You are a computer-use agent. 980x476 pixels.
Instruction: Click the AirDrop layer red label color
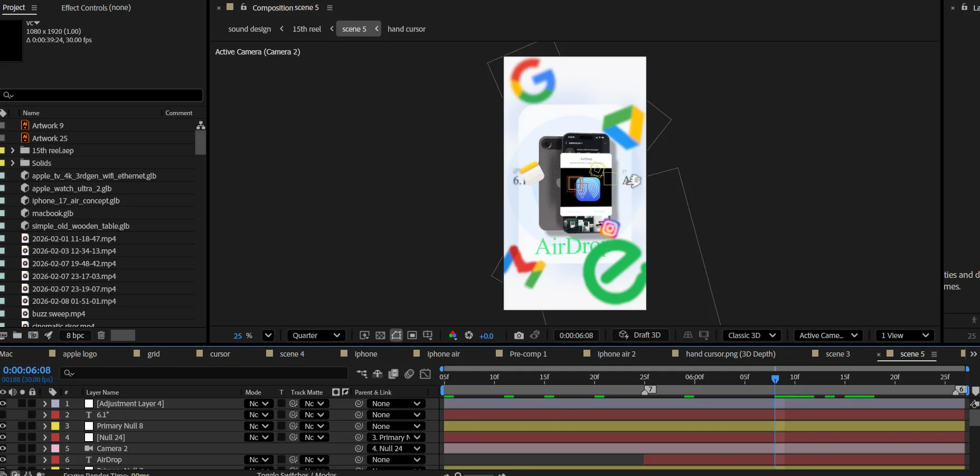(55, 460)
